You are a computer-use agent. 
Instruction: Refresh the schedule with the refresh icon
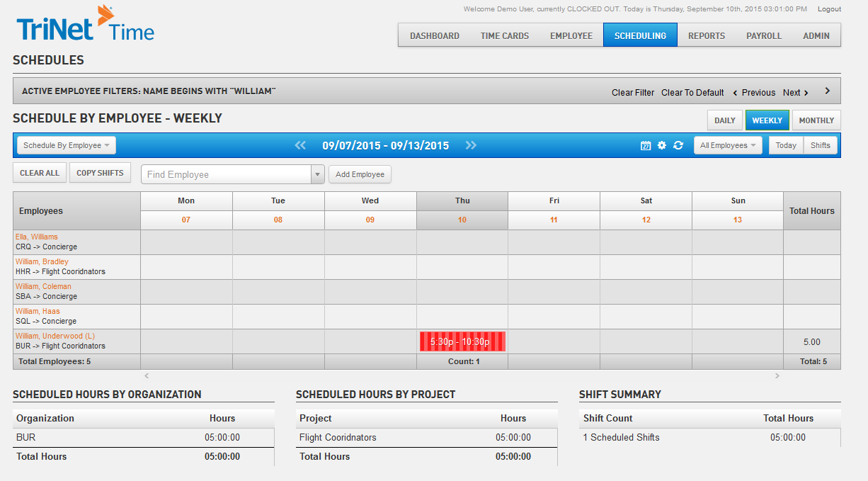click(678, 145)
